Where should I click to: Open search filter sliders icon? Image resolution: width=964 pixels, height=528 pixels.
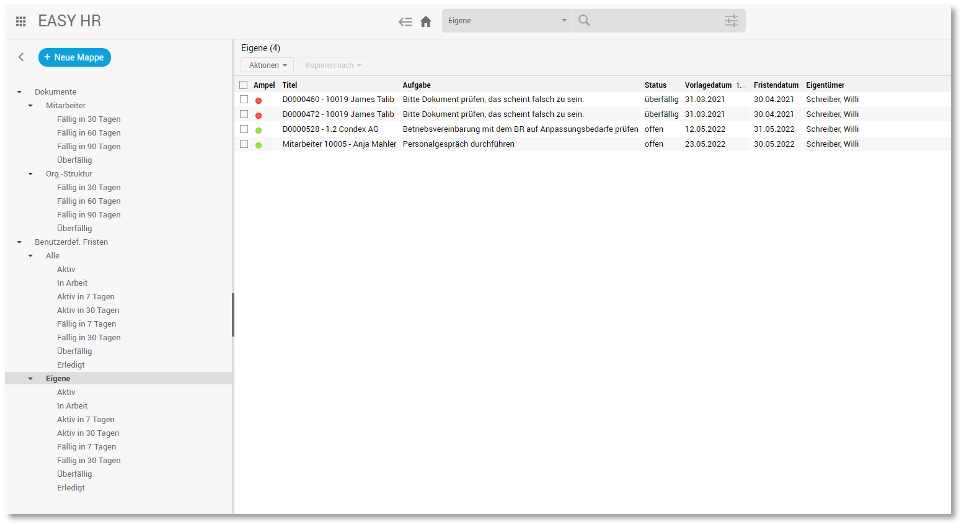tap(731, 21)
